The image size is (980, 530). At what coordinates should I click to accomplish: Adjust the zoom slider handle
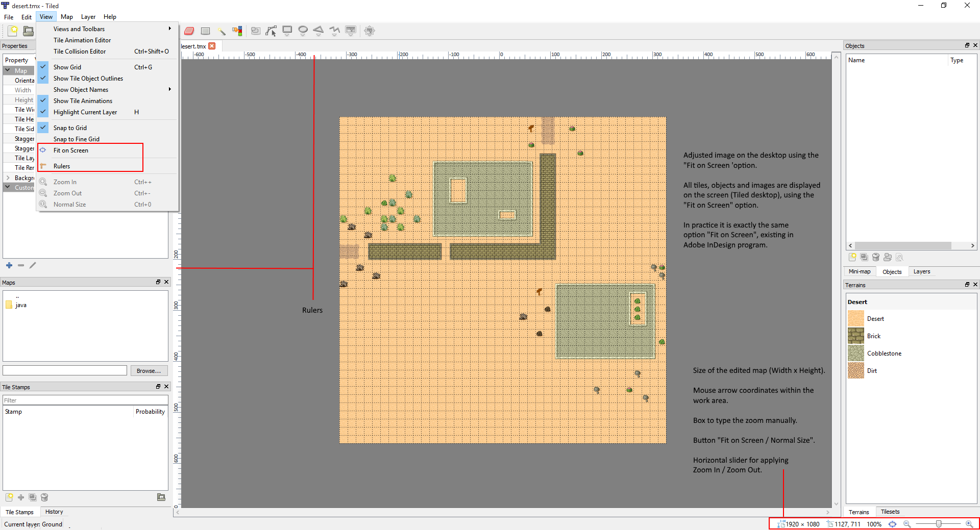click(938, 524)
